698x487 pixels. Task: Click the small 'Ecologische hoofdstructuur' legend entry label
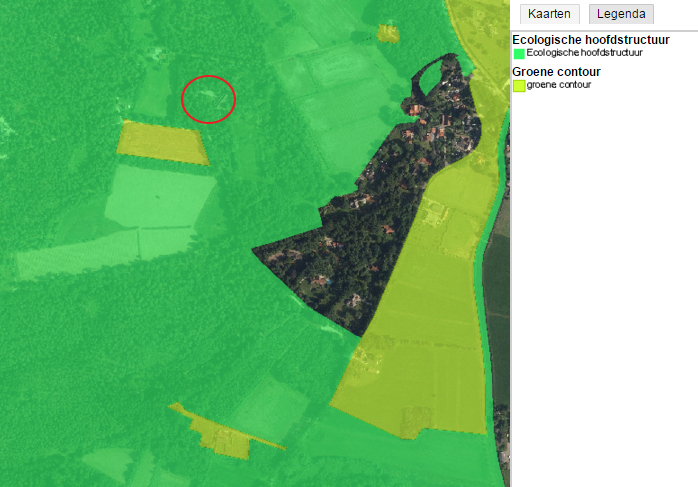pos(584,53)
